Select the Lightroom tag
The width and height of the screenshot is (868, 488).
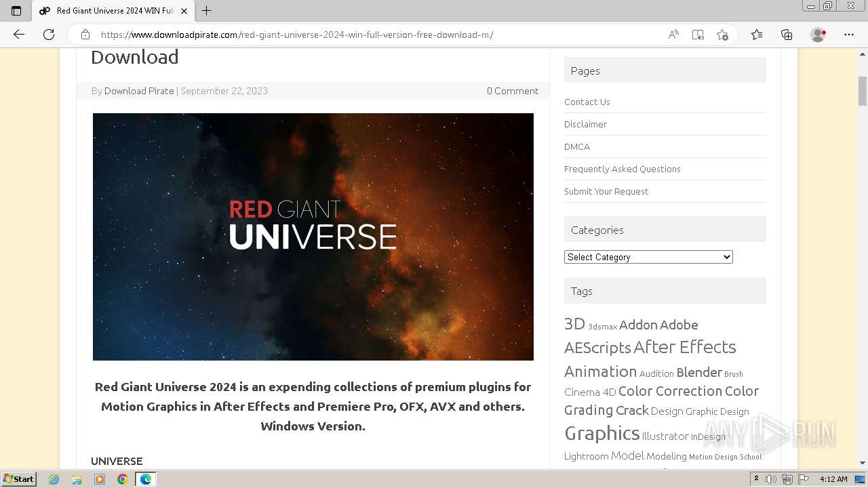pyautogui.click(x=586, y=456)
